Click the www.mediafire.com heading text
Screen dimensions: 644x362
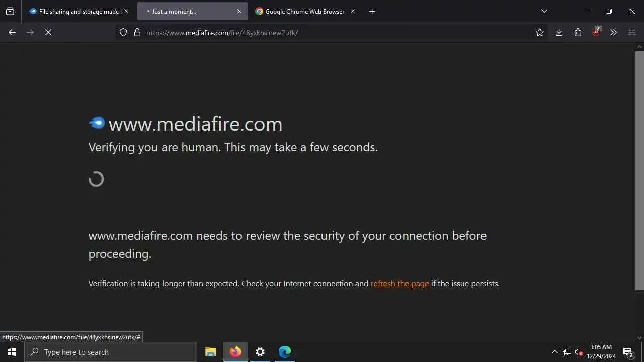(195, 124)
